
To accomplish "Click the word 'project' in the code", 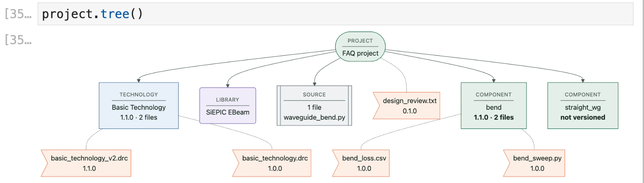I will [x=67, y=14].
